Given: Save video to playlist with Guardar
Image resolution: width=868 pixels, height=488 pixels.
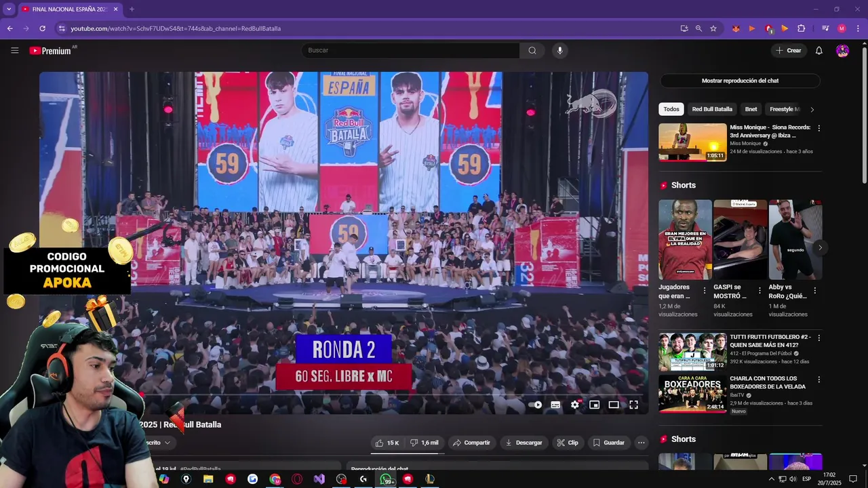Looking at the screenshot, I should [x=608, y=443].
